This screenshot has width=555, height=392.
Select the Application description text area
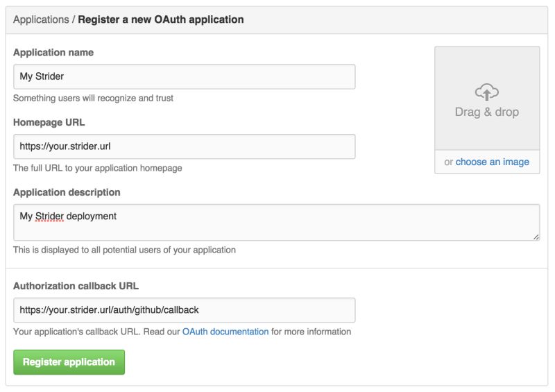(276, 222)
